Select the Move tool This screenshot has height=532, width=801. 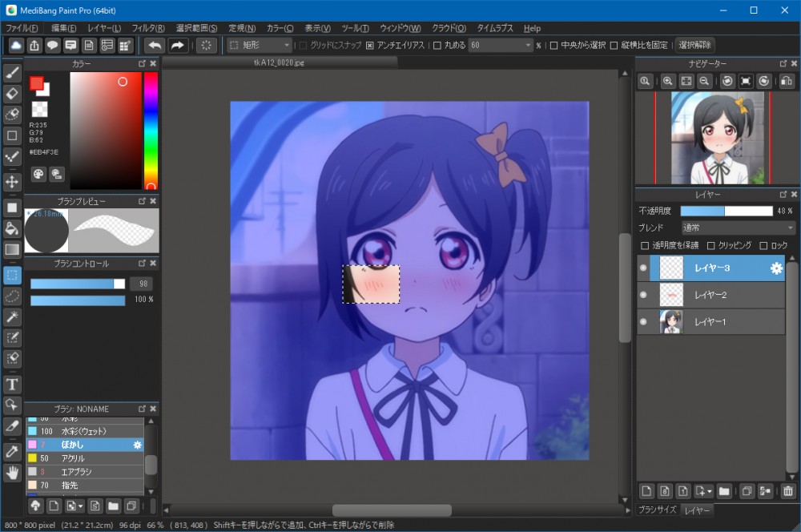click(x=12, y=181)
